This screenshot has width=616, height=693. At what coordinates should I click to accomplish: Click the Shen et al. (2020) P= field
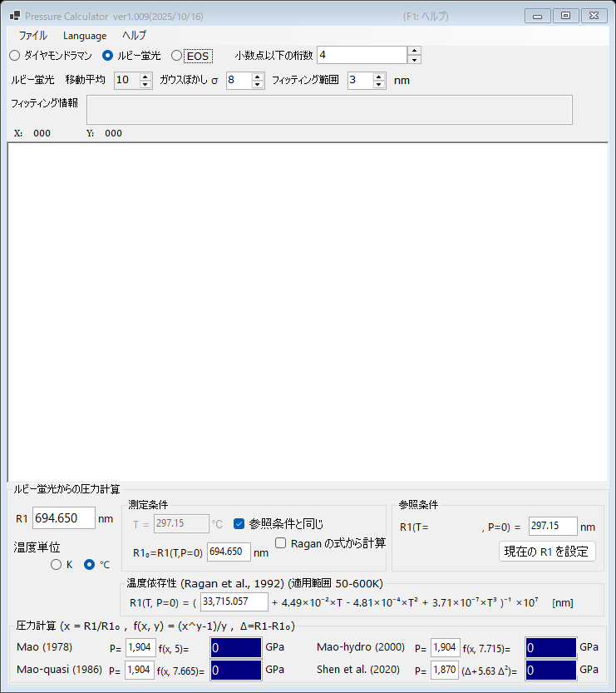point(445,670)
